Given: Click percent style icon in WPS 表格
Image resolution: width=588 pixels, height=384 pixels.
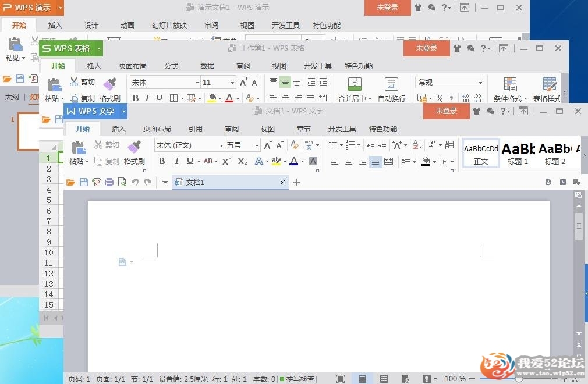Looking at the screenshot, I should tap(440, 98).
